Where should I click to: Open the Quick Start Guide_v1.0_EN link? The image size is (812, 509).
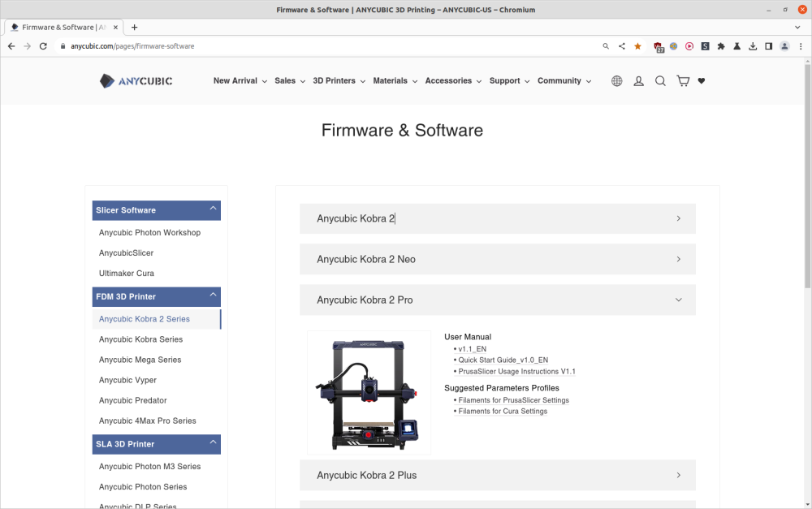click(503, 360)
